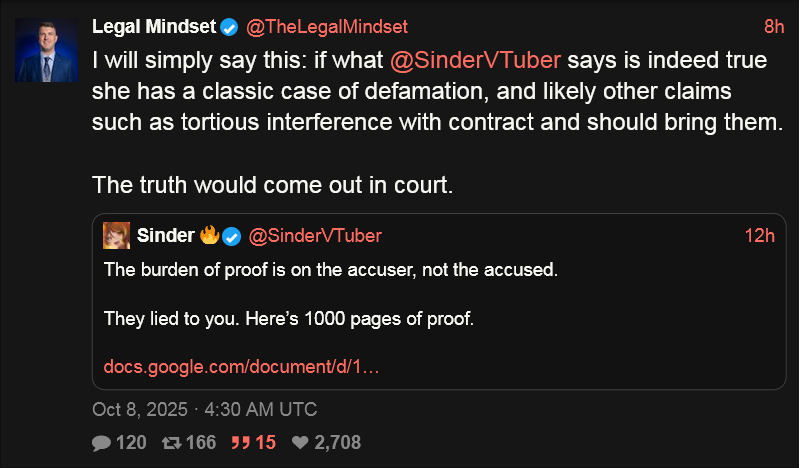
Task: Click the heart like icon
Action: pos(300,442)
